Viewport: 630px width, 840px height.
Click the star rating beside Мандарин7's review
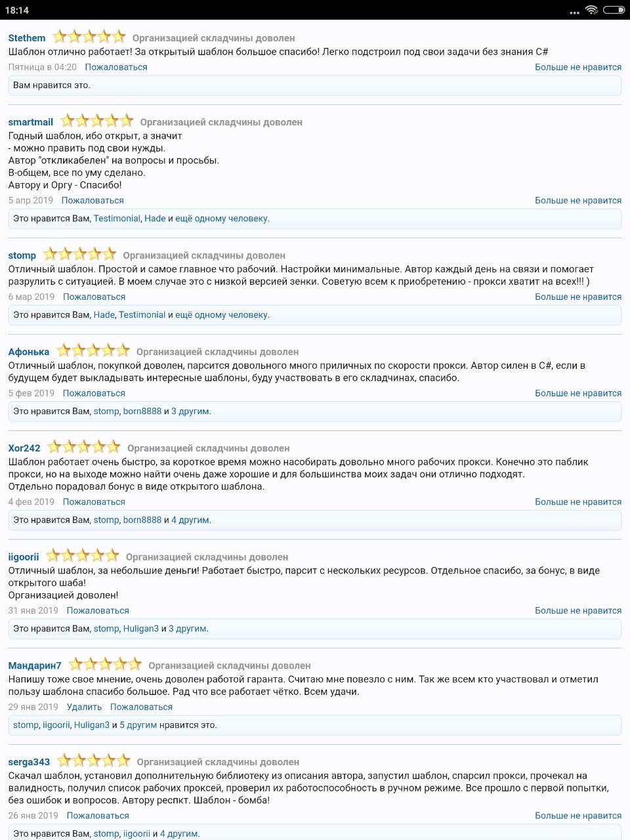click(x=105, y=664)
